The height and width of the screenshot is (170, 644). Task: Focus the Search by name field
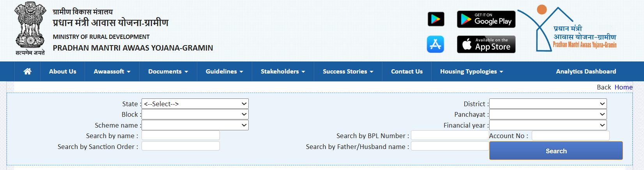click(x=180, y=135)
